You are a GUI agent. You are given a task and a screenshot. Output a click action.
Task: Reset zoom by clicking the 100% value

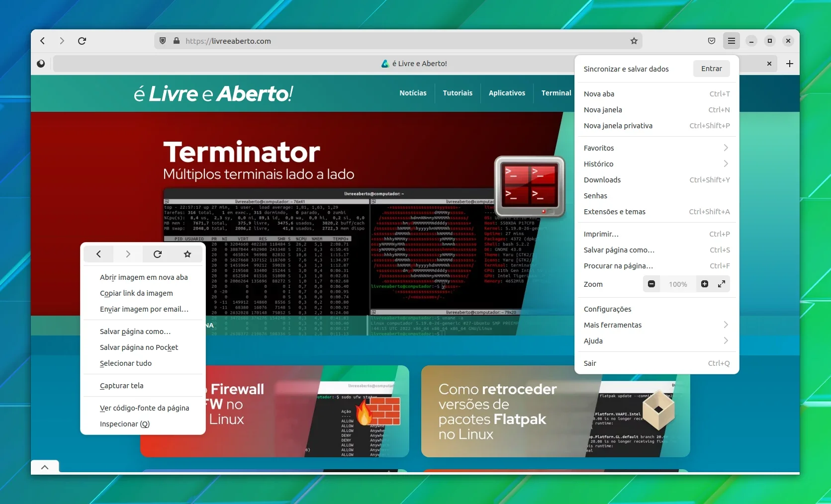click(678, 284)
